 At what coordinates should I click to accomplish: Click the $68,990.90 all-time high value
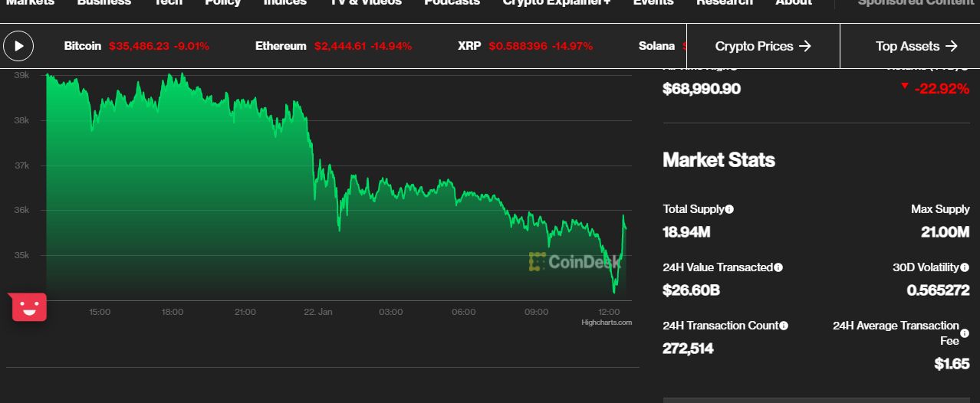(x=702, y=89)
